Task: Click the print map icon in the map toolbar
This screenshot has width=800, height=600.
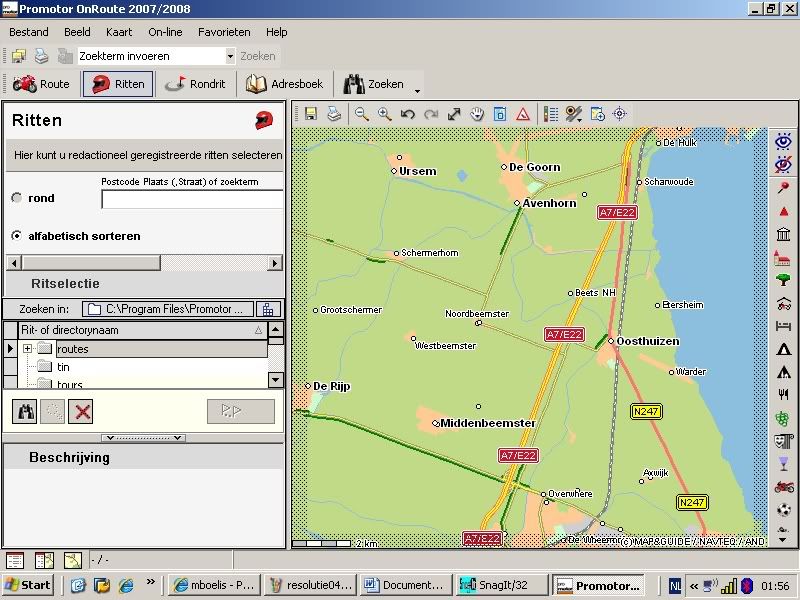Action: point(334,114)
